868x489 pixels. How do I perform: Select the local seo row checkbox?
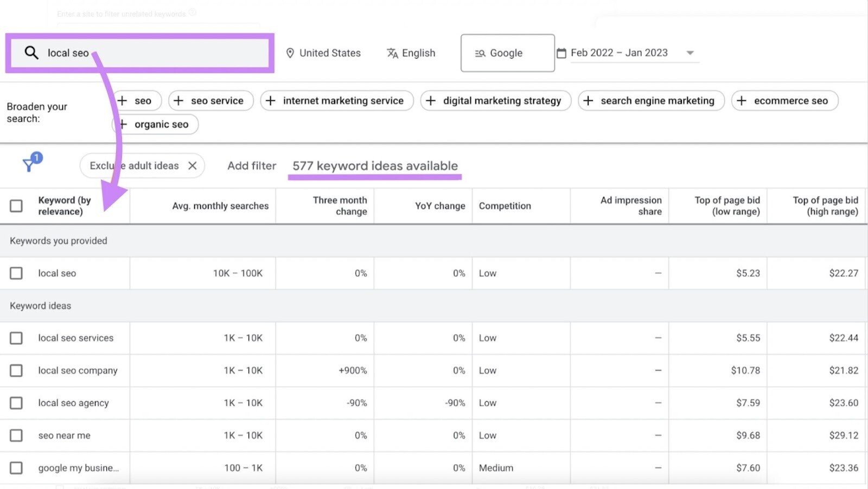click(x=16, y=273)
